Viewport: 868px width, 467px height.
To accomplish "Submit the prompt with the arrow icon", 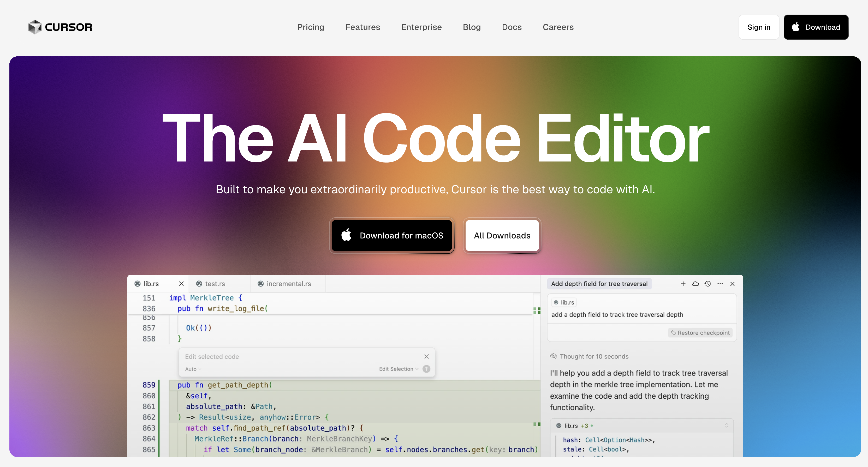I will coord(426,369).
